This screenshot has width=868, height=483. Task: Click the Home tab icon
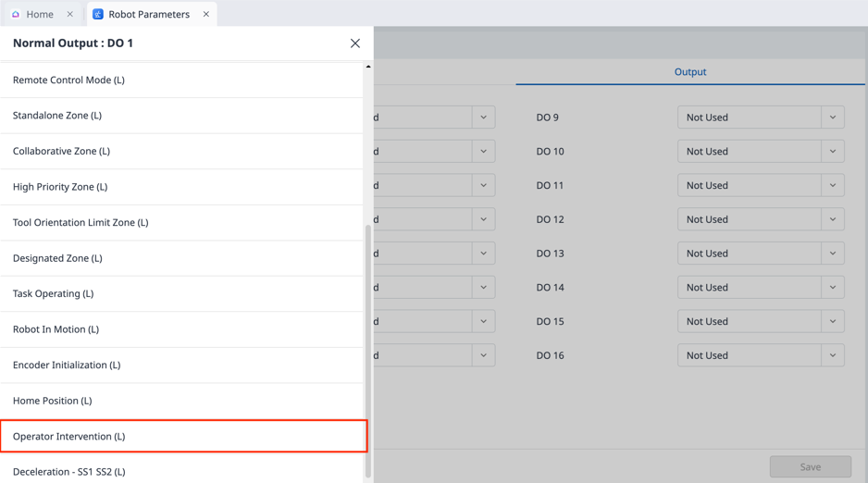16,14
